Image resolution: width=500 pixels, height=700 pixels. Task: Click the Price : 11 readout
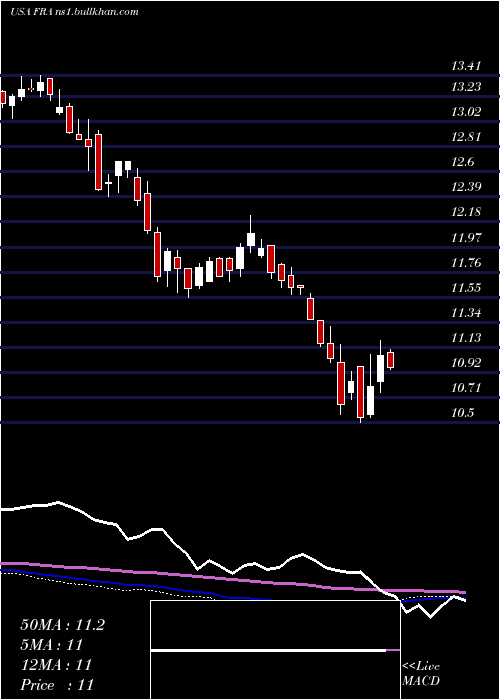coord(57,684)
